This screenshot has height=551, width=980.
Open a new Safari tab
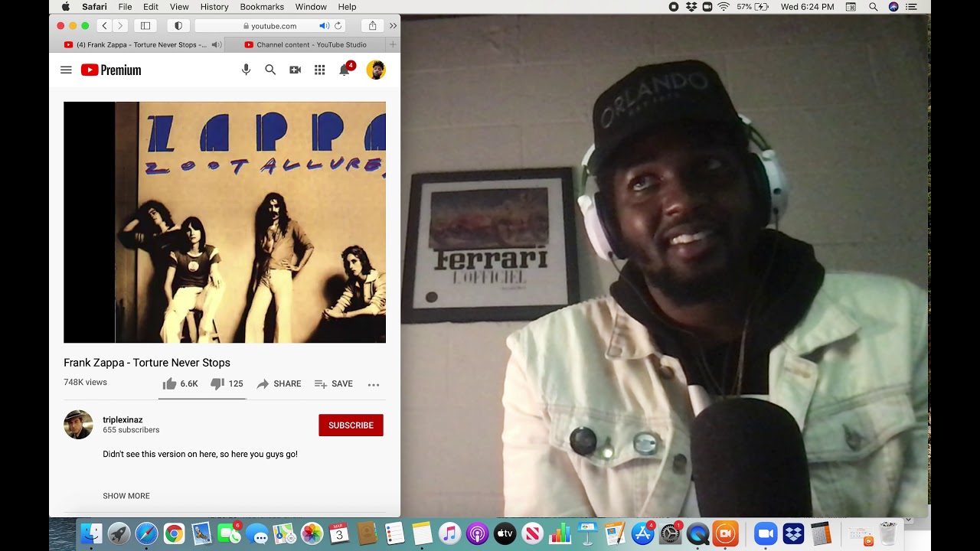(393, 44)
